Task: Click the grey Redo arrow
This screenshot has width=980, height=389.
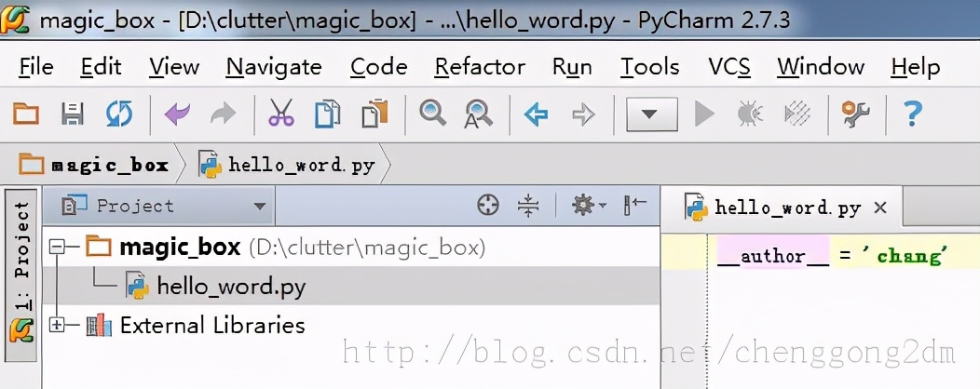Action: click(x=224, y=114)
